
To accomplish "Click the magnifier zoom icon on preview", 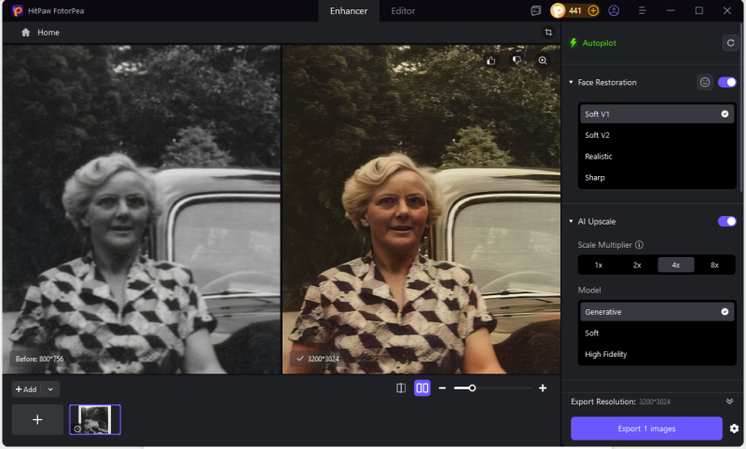I will click(542, 60).
